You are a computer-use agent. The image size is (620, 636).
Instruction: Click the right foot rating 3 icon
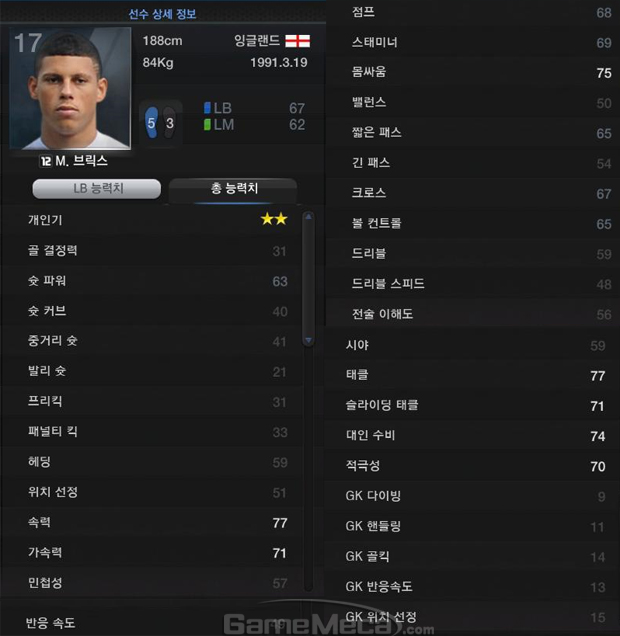point(169,122)
